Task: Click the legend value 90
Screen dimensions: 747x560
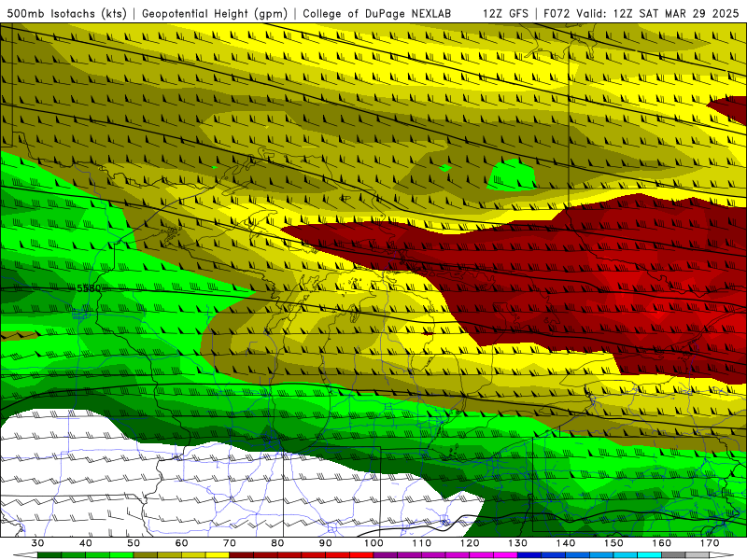Action: coord(325,543)
